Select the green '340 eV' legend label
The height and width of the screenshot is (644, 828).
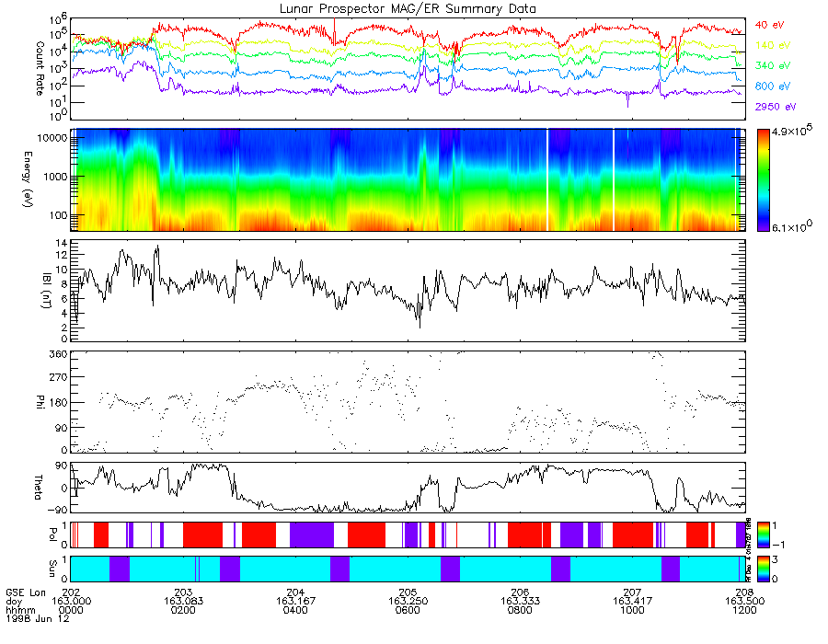(773, 65)
